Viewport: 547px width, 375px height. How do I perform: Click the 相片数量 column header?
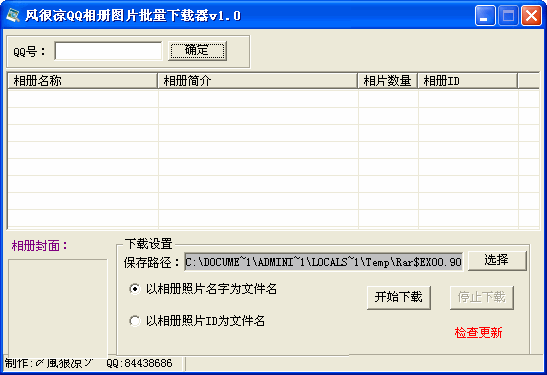coord(388,81)
